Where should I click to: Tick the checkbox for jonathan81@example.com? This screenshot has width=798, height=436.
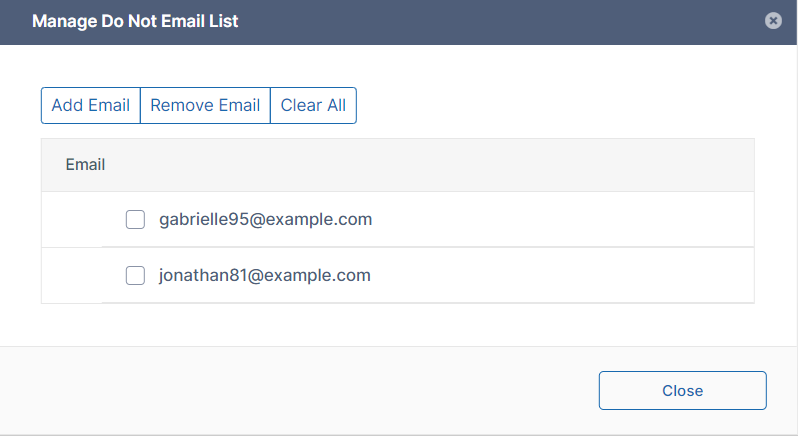pyautogui.click(x=135, y=276)
